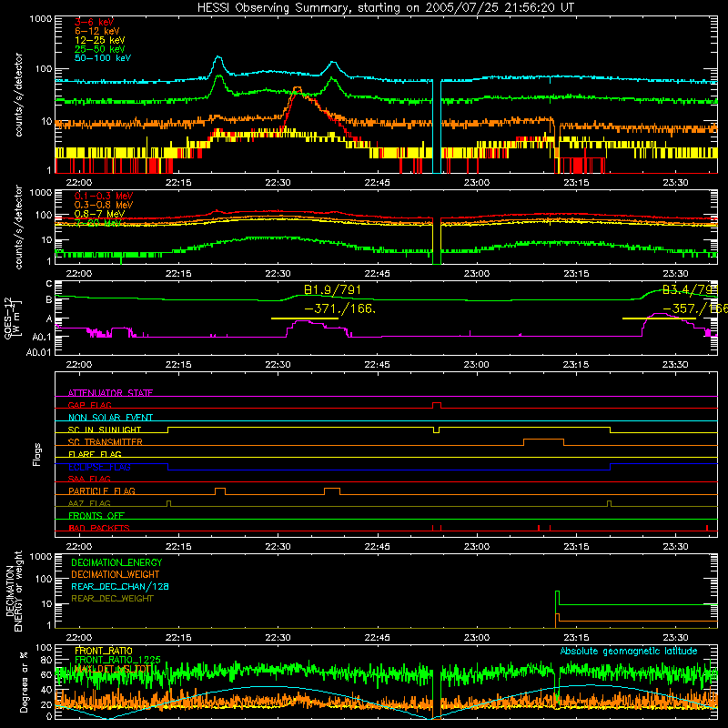Screen dimensions: 728x728
Task: Select the green 25-50 keV legend label
Action: pos(100,49)
